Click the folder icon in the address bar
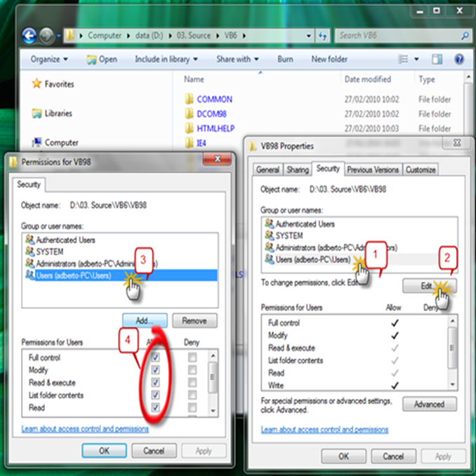 coord(70,36)
